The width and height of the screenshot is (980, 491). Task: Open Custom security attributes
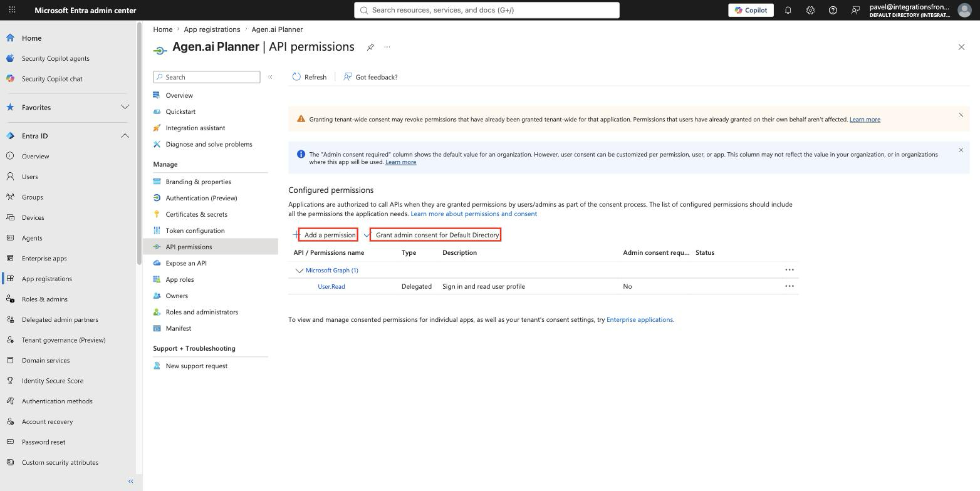(x=60, y=462)
